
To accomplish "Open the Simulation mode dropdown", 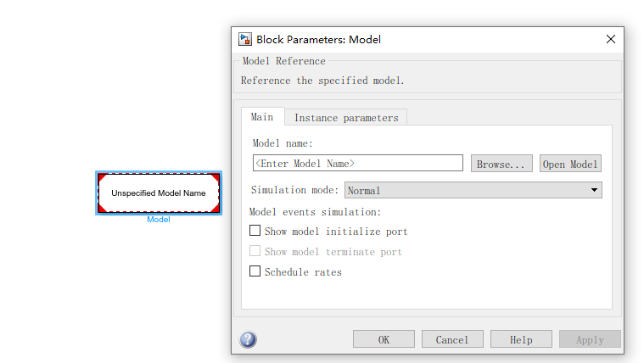I will [x=473, y=191].
